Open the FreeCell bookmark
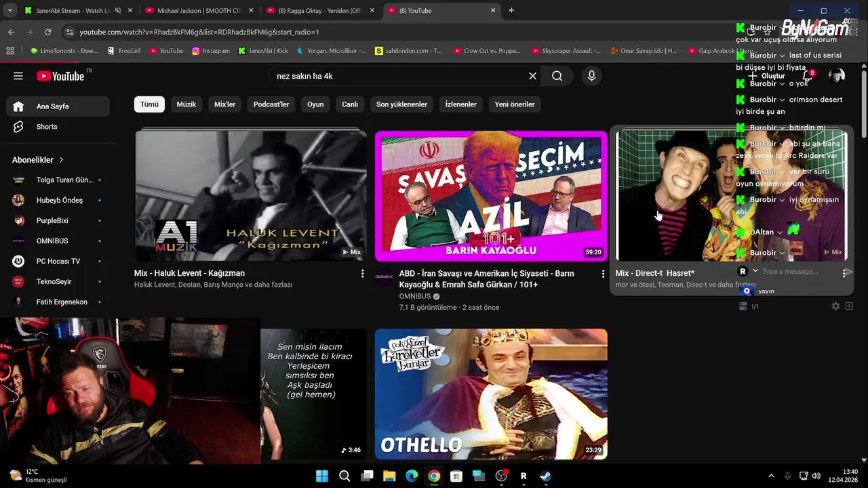Screen dimensions: 868x488 coord(124,51)
